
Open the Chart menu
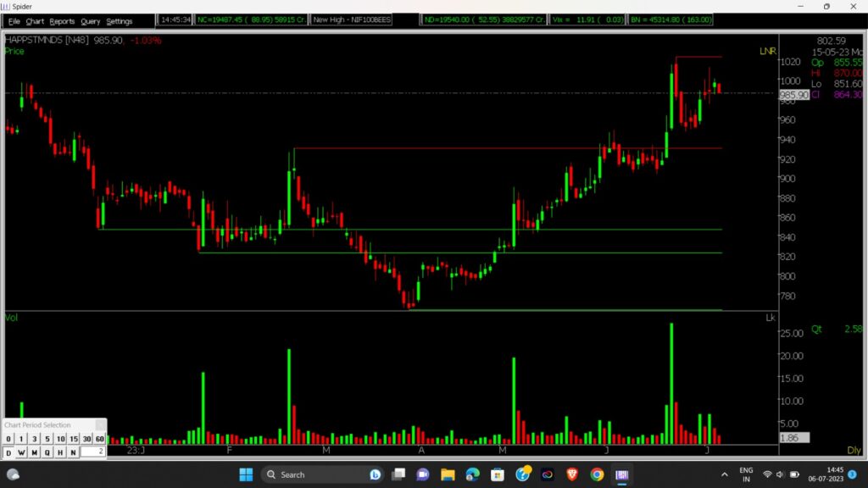pyautogui.click(x=35, y=21)
